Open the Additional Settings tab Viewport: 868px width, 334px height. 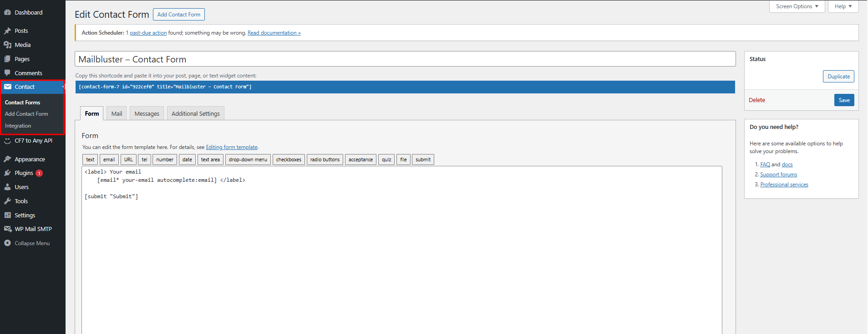[195, 113]
